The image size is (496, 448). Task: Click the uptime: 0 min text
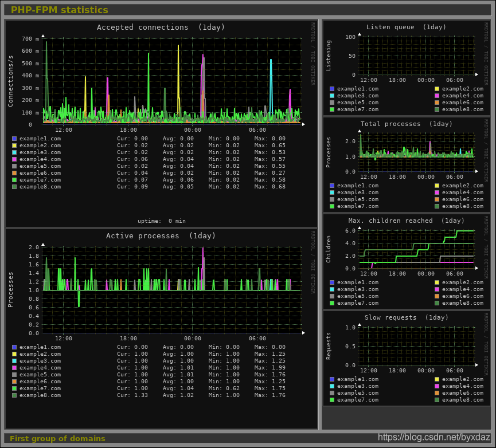point(162,221)
